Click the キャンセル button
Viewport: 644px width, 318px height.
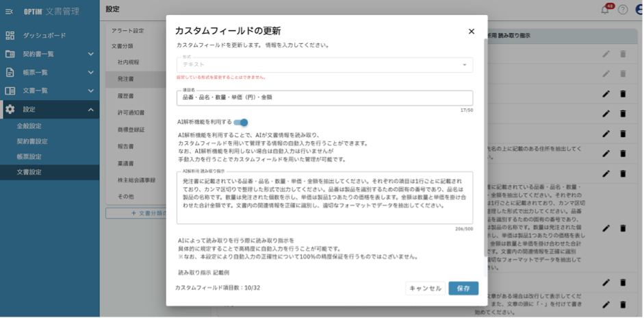coord(425,289)
